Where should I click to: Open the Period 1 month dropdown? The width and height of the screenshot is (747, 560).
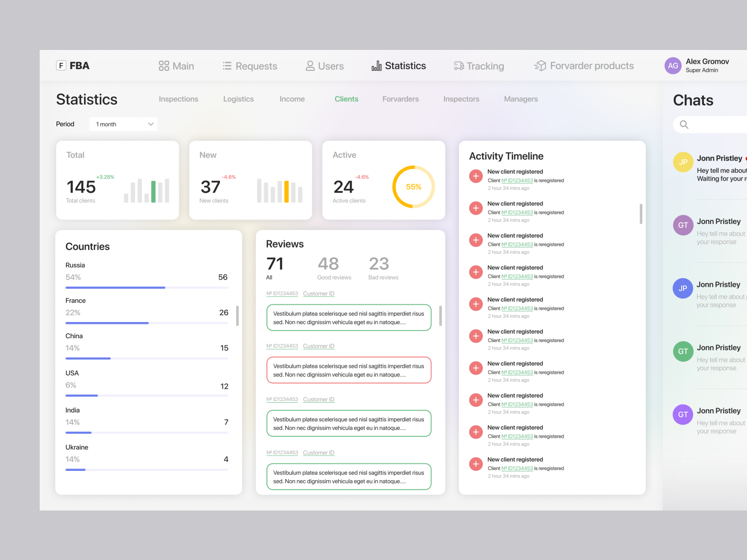tap(123, 124)
